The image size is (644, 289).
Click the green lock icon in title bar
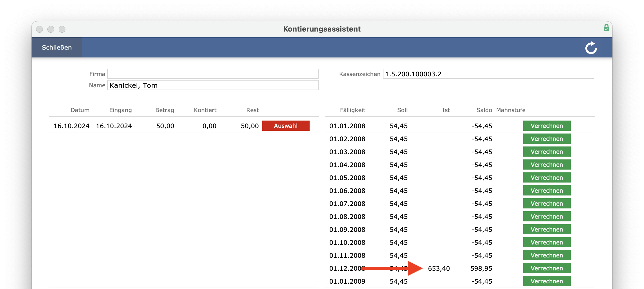pyautogui.click(x=606, y=28)
